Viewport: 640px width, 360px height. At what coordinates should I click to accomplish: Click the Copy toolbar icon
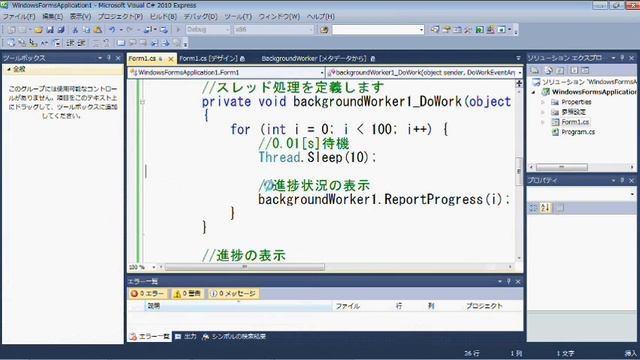point(87,30)
